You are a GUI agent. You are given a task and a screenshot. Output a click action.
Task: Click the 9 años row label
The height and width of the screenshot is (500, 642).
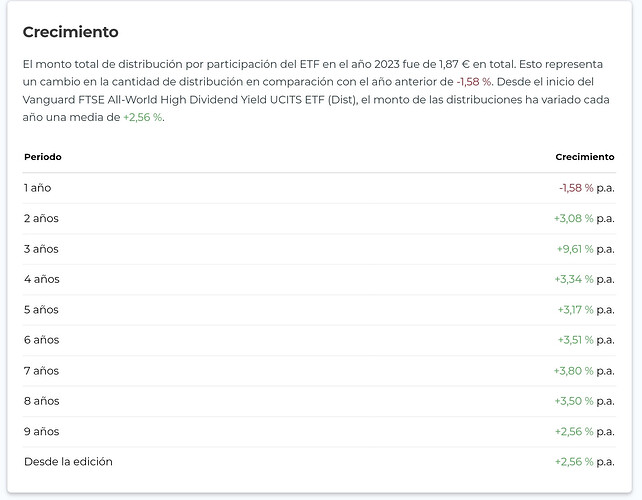pyautogui.click(x=41, y=432)
